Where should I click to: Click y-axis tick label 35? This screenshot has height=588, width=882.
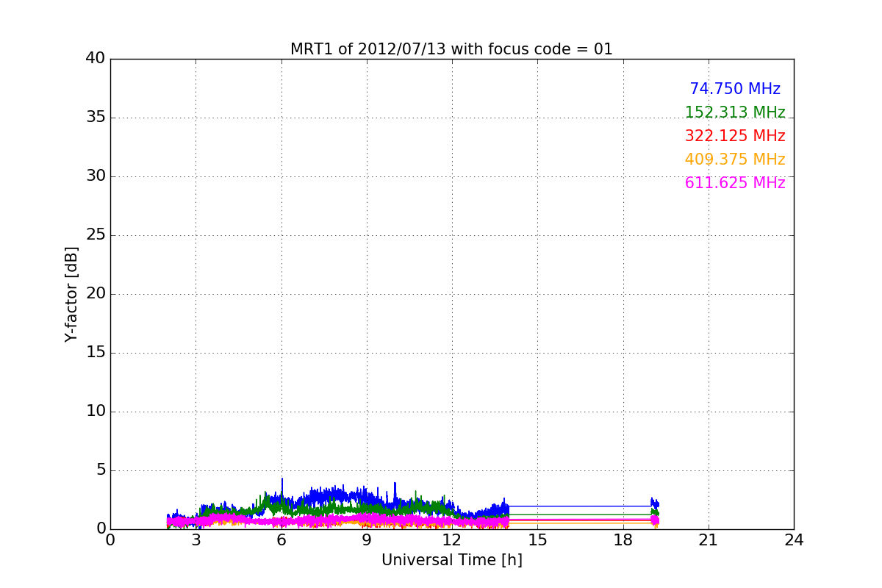[x=96, y=118]
